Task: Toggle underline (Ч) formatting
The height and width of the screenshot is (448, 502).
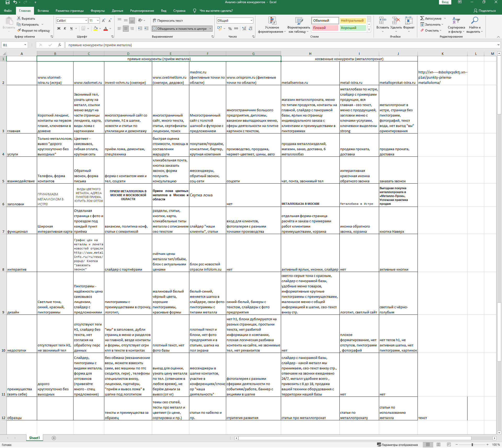Action: (71, 28)
